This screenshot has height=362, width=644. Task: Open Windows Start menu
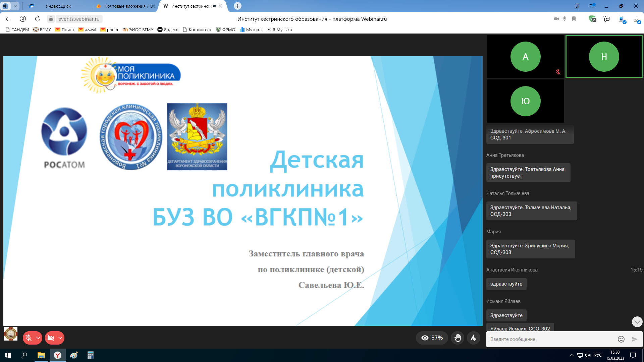coord(8,355)
